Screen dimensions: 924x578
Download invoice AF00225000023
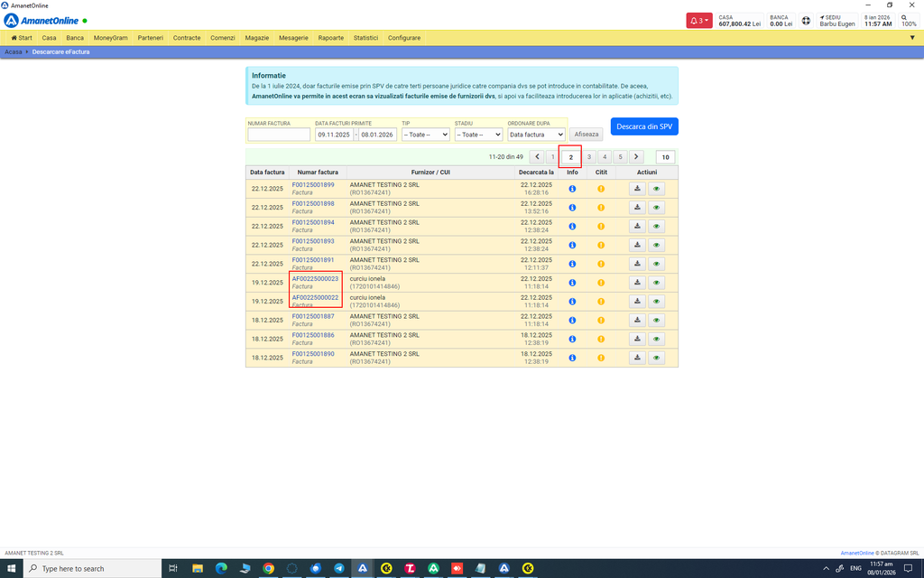637,283
